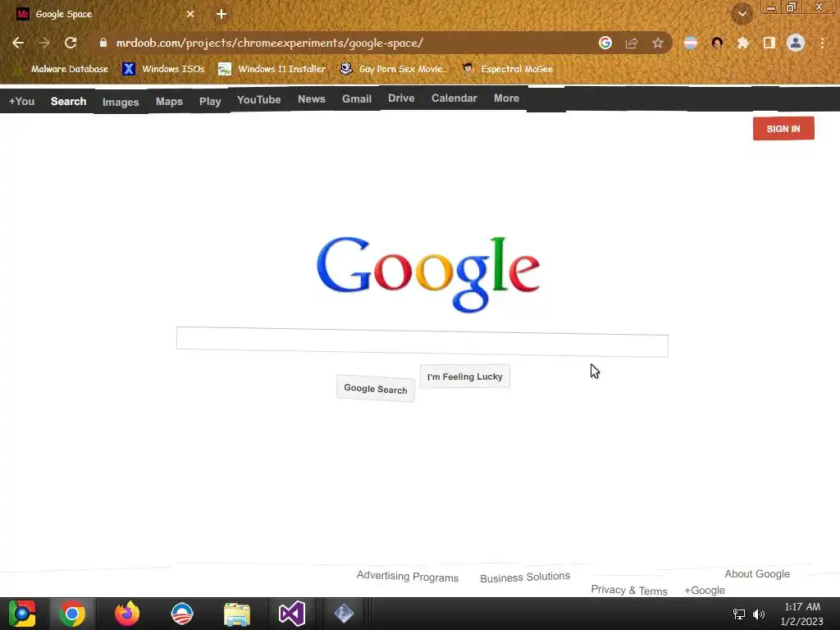This screenshot has height=630, width=840.
Task: Open Maps in Google navigation bar
Action: click(x=169, y=101)
